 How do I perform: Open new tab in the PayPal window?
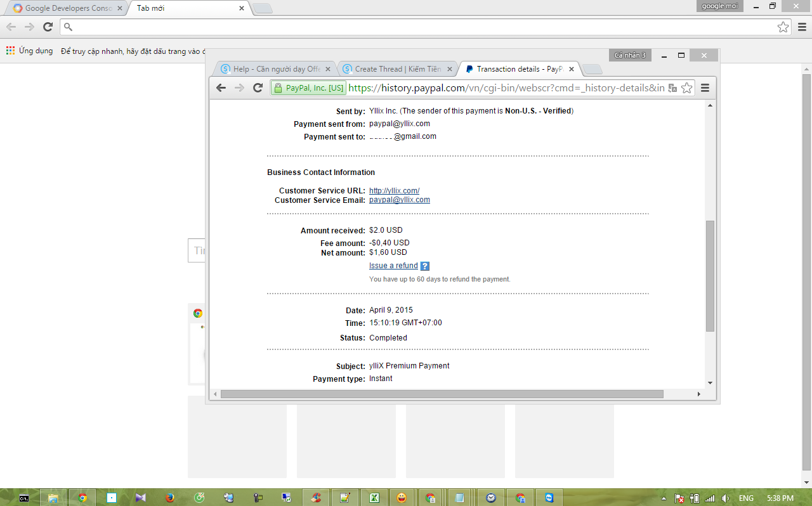pos(592,69)
